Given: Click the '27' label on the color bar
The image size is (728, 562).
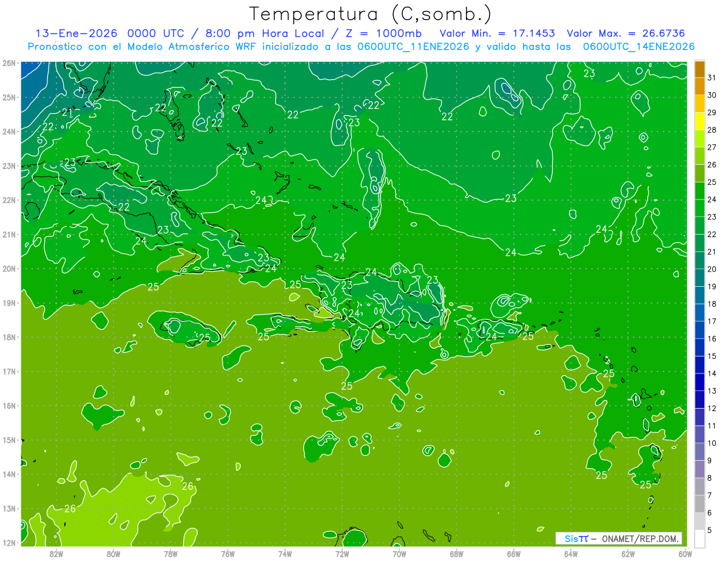Looking at the screenshot, I should pos(712,147).
